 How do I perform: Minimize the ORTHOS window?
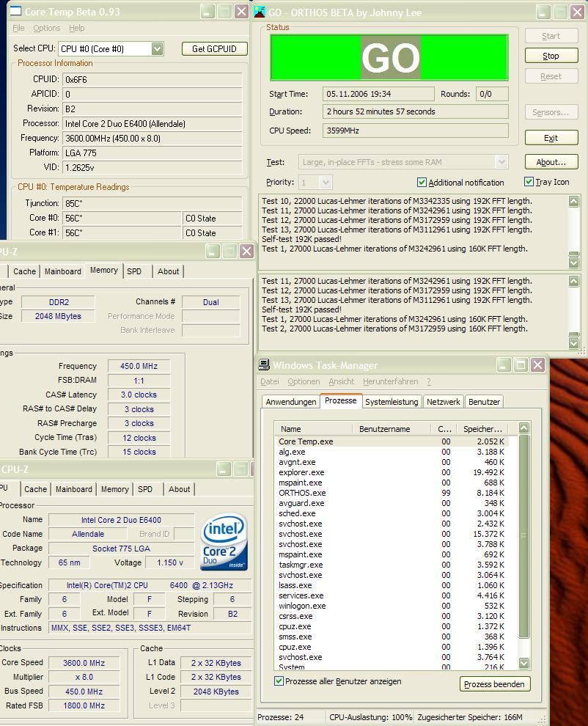pyautogui.click(x=544, y=12)
